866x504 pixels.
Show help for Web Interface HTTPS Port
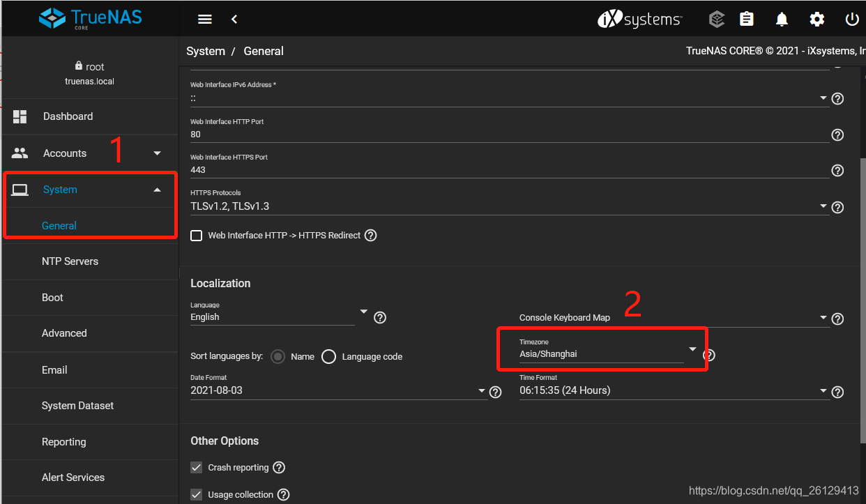point(838,171)
